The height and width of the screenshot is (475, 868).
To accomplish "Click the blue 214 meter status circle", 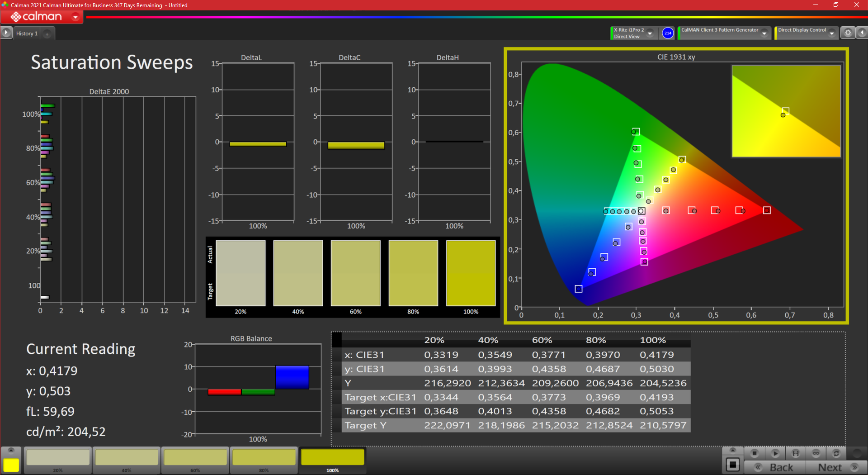I will click(668, 33).
